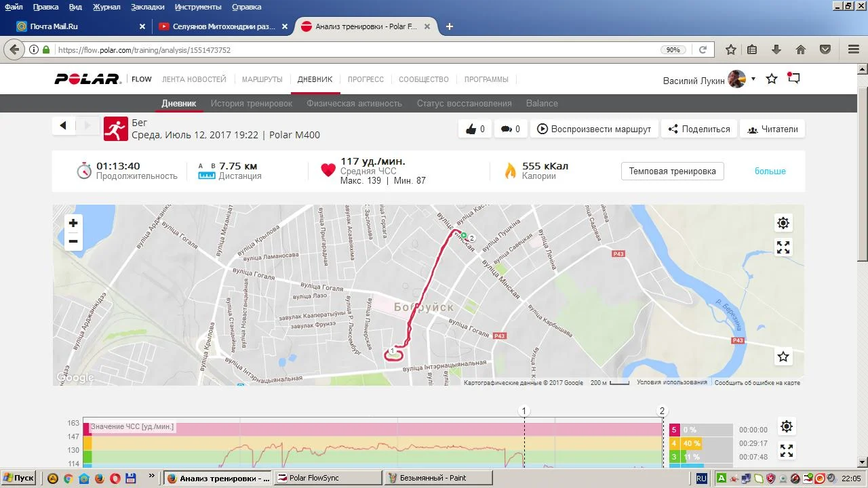Open МАРШРУТЫ in Polar navigation
868x488 pixels.
pos(262,79)
